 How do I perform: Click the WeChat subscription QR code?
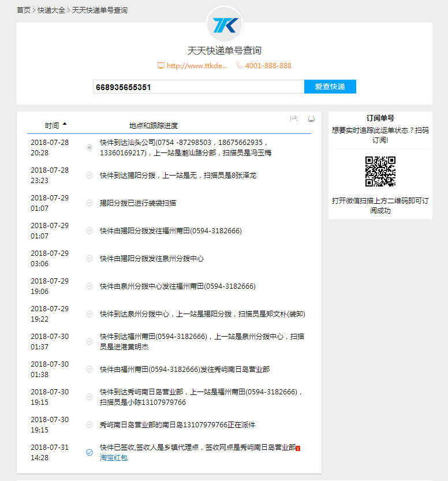point(380,171)
